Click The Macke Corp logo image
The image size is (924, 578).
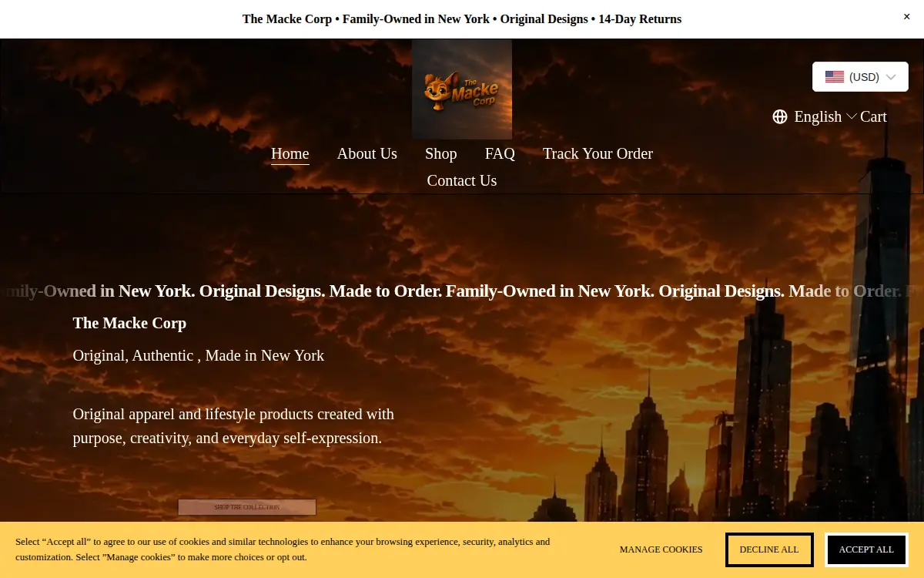(462, 89)
